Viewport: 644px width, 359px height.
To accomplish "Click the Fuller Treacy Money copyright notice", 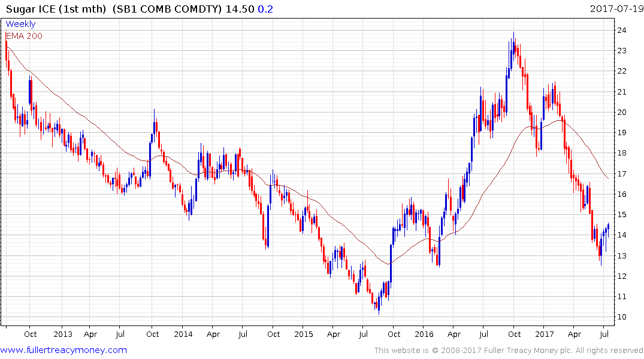I will pos(509,351).
